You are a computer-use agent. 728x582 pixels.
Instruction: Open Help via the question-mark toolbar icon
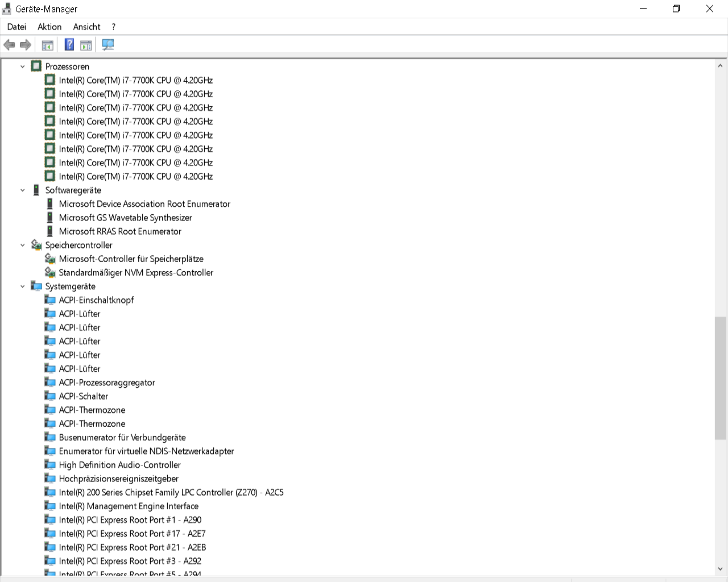(69, 45)
